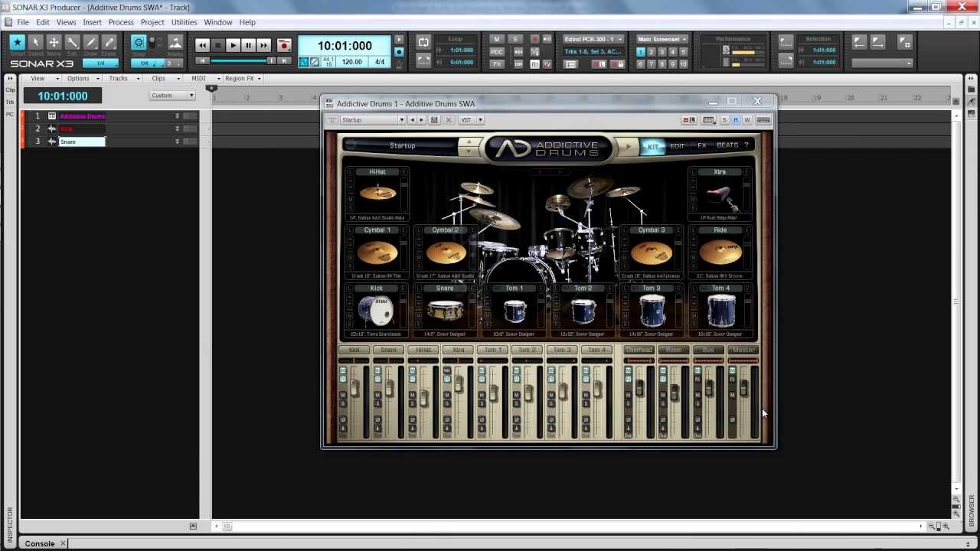Open the Views menu
This screenshot has height=551, width=980.
point(66,22)
